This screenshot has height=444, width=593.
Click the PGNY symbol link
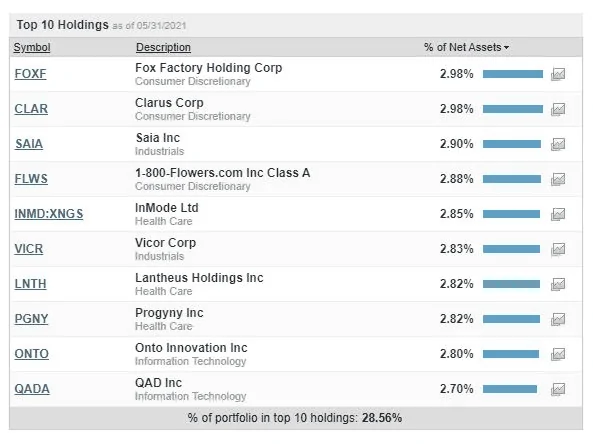pyautogui.click(x=31, y=319)
